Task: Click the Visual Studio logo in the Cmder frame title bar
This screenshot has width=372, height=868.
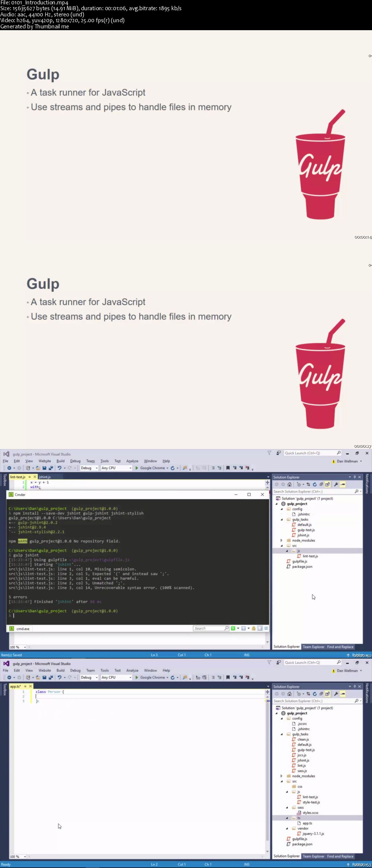Action: point(6,454)
